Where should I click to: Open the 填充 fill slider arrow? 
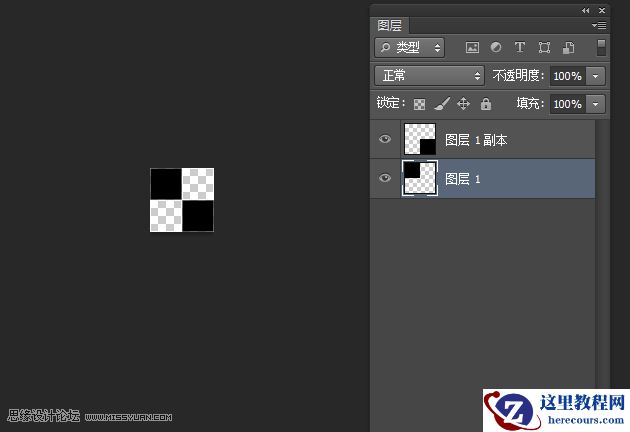(x=595, y=104)
